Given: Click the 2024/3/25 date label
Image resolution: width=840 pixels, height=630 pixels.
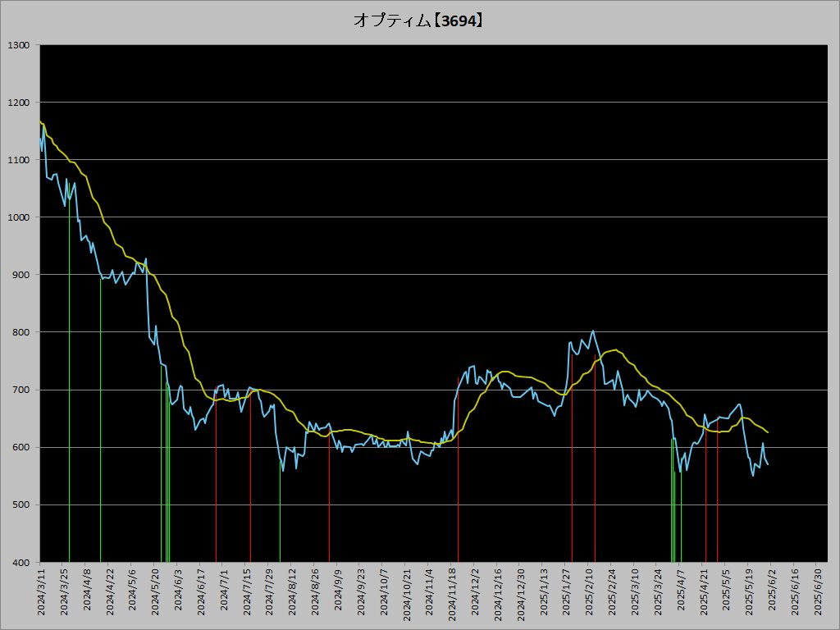Looking at the screenshot, I should click(x=64, y=591).
